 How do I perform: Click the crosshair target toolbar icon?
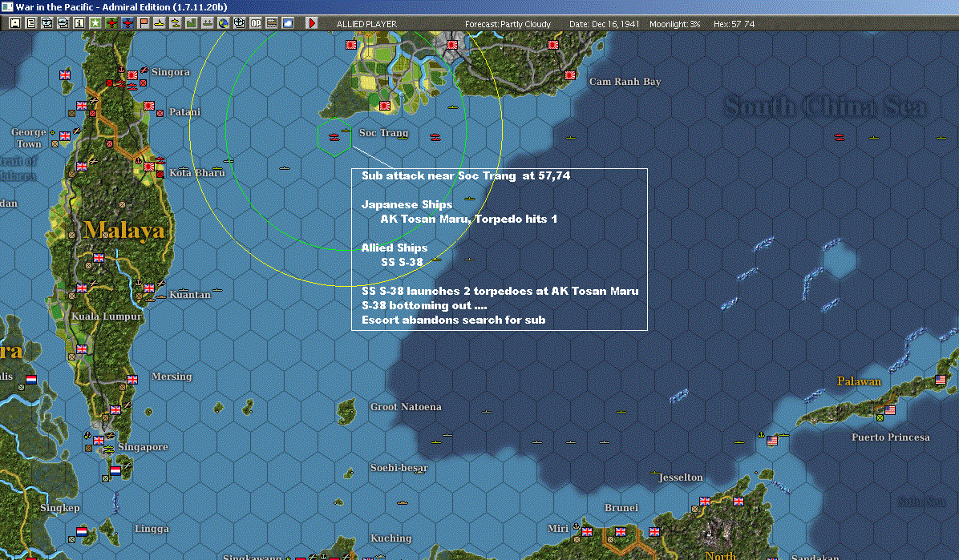(x=240, y=23)
